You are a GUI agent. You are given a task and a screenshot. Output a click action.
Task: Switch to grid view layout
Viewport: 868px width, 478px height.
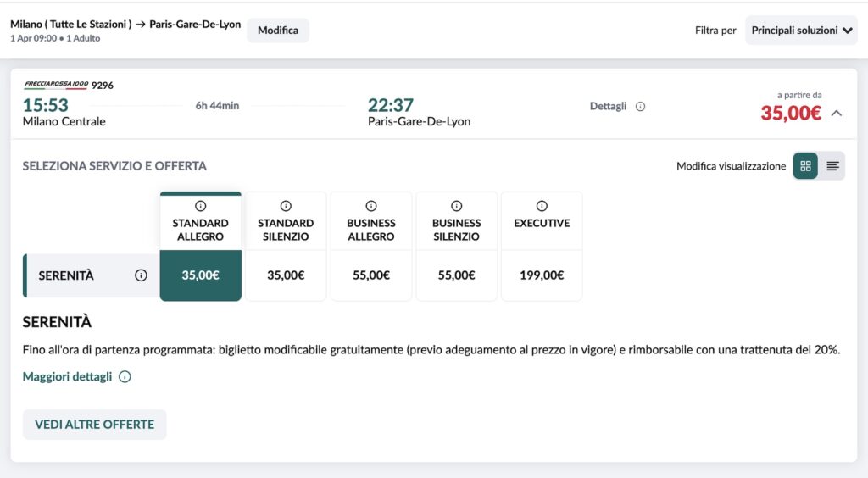point(805,166)
